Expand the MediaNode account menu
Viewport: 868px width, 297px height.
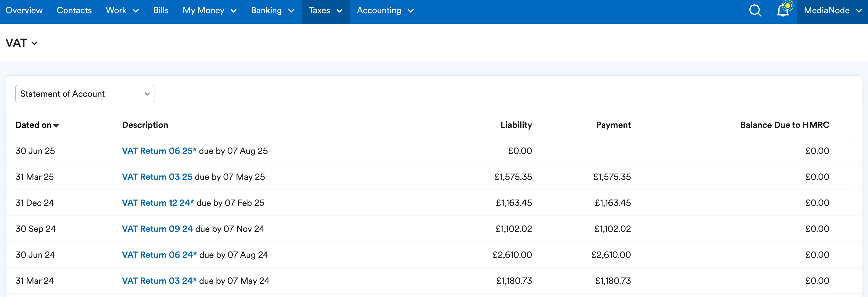(832, 11)
